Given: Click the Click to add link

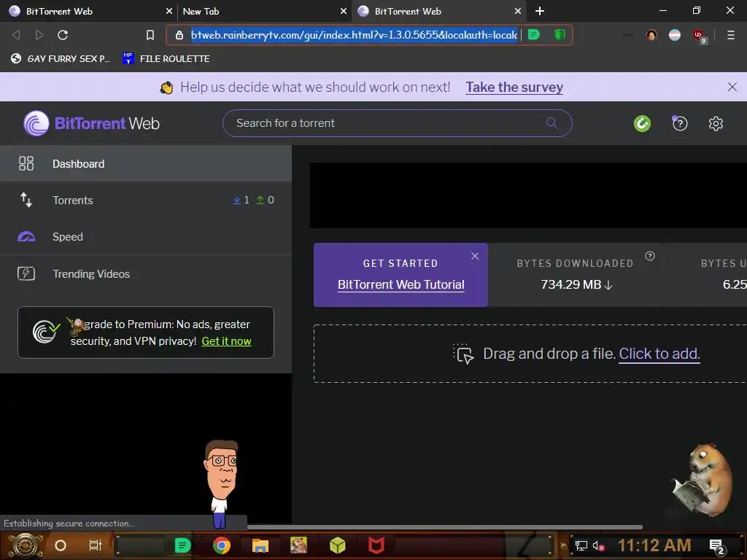Looking at the screenshot, I should click(x=659, y=354).
